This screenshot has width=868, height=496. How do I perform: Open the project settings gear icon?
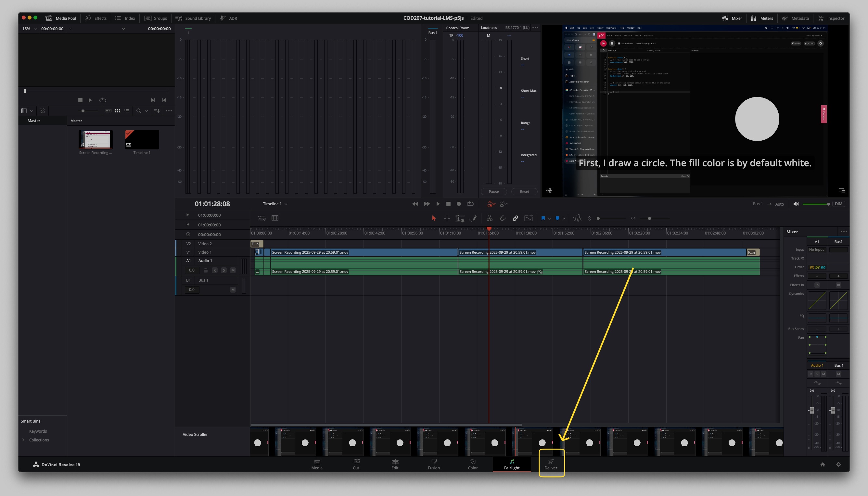pos(838,464)
